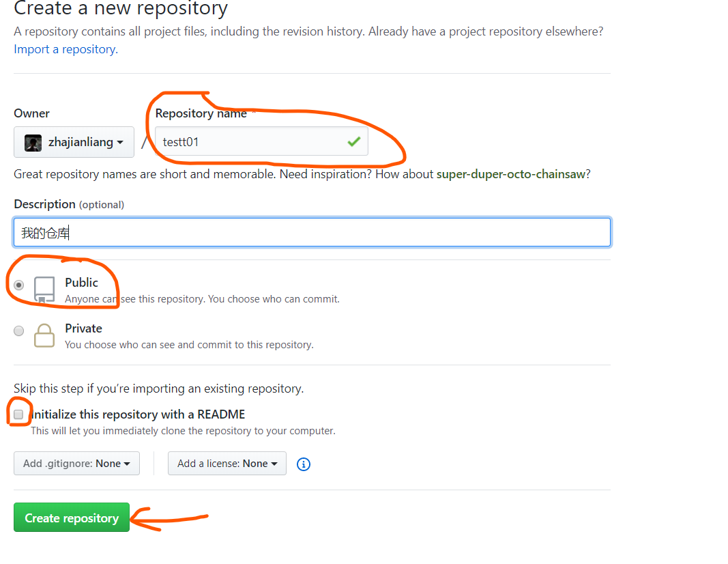Expand the Add .gitignore: None dropdown
Image resolution: width=728 pixels, height=564 pixels.
tap(76, 464)
